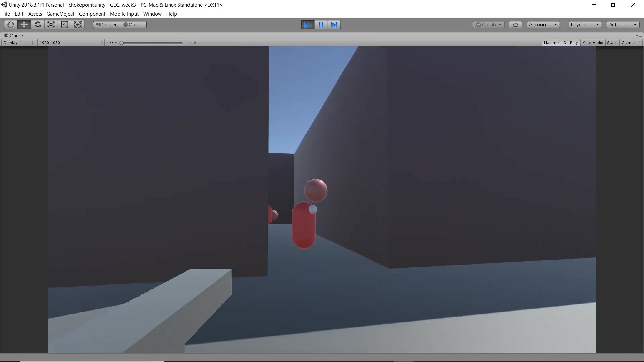Toggle Mute Audio in Game view
Image resolution: width=644 pixels, height=362 pixels.
[x=592, y=43]
